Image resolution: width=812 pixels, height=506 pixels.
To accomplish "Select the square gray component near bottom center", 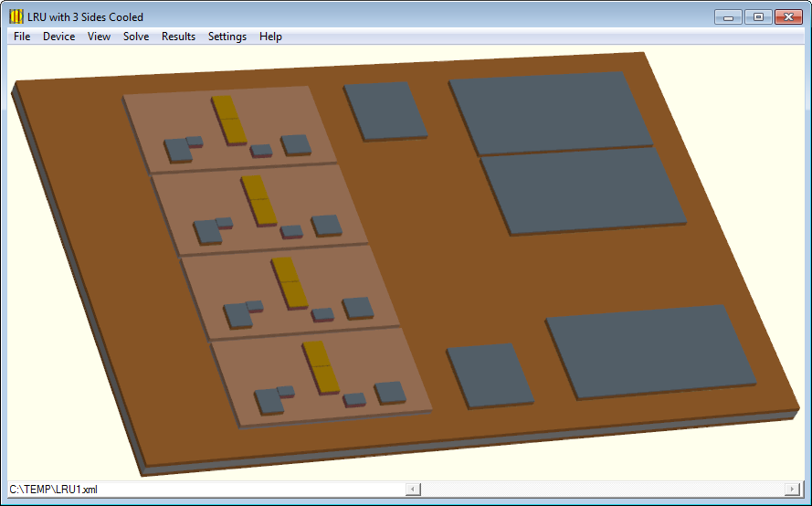I will point(490,375).
